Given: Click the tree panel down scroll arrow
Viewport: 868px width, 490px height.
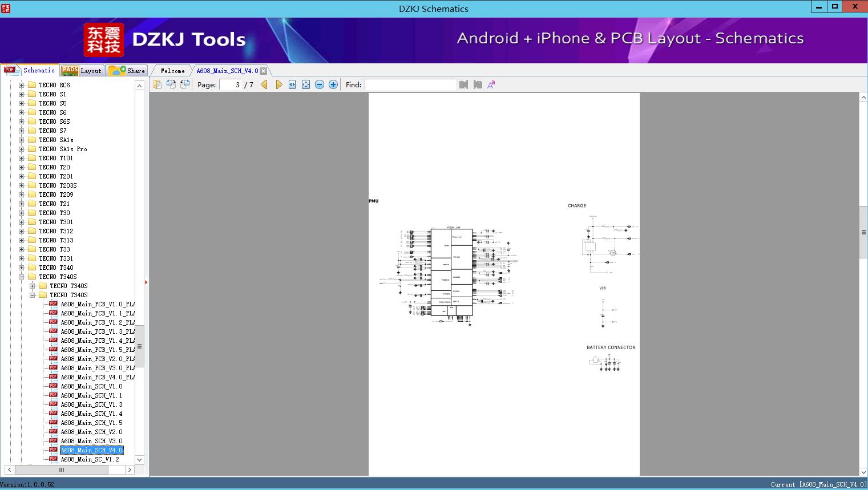Looking at the screenshot, I should (x=139, y=459).
